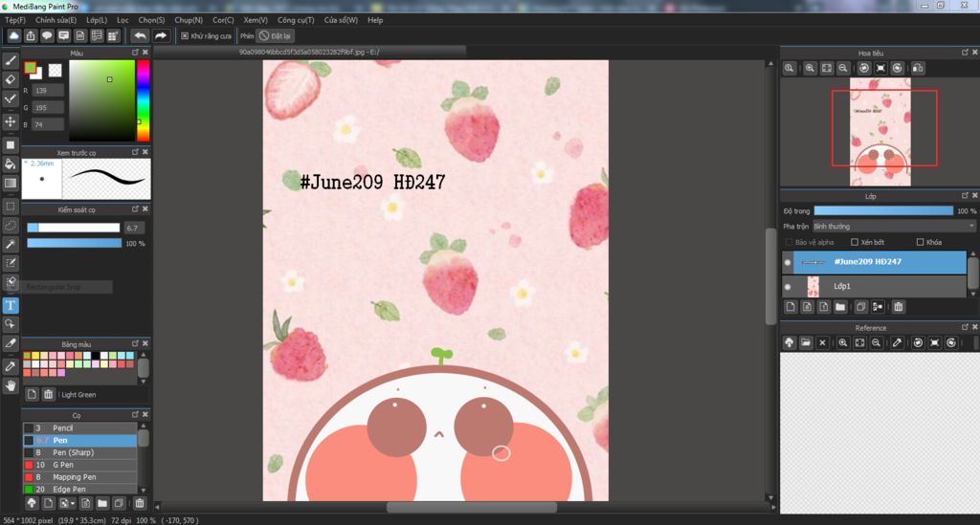Select the Eyedropper tool
The width and height of the screenshot is (980, 525).
click(x=11, y=366)
